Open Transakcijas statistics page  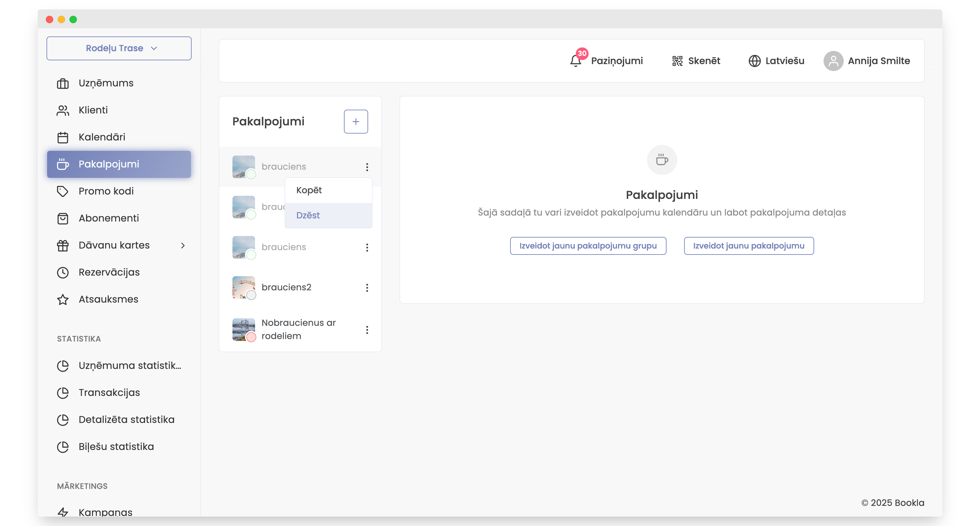[x=109, y=392]
